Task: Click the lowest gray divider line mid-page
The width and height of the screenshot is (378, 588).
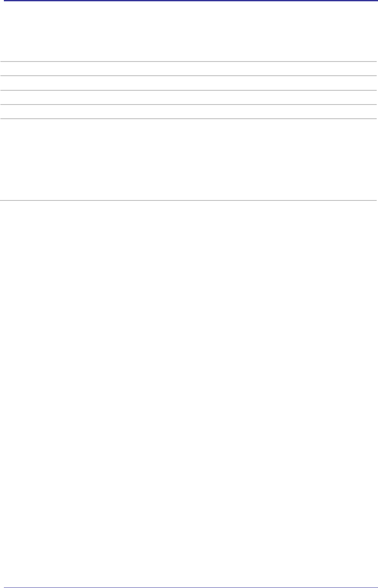Action: click(x=189, y=200)
